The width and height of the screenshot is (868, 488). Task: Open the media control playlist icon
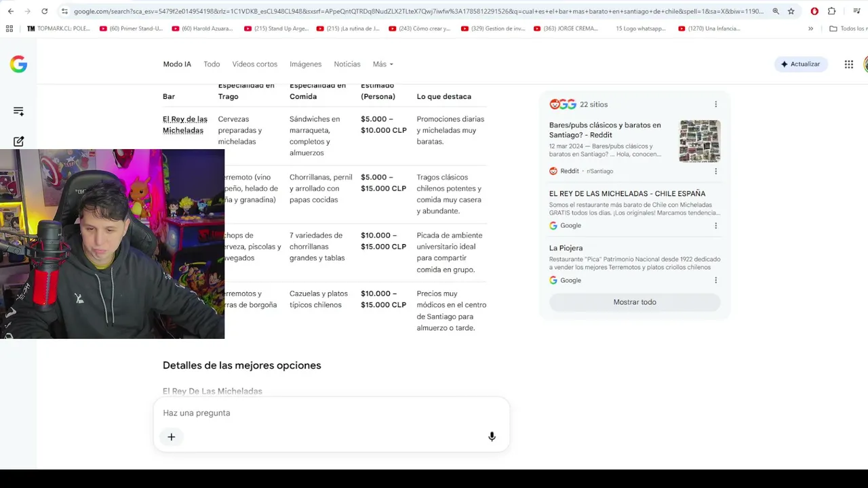point(856,12)
